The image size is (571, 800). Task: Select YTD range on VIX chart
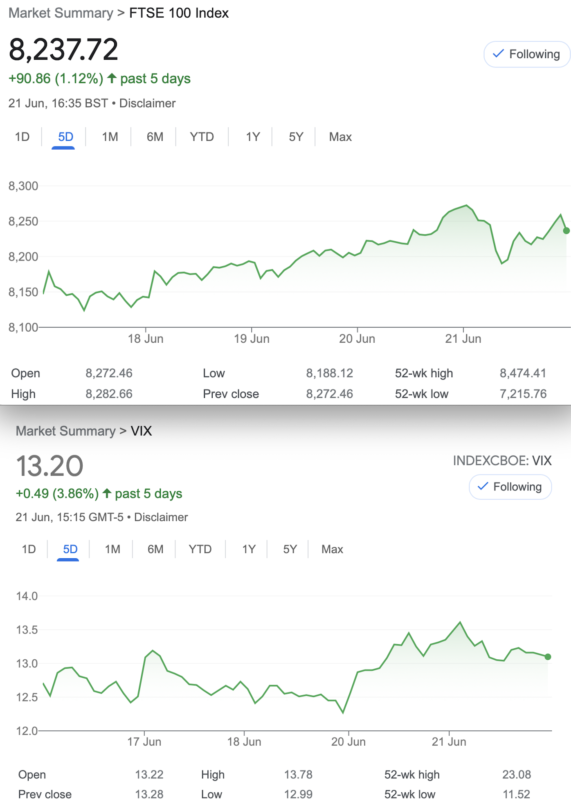[x=200, y=549]
